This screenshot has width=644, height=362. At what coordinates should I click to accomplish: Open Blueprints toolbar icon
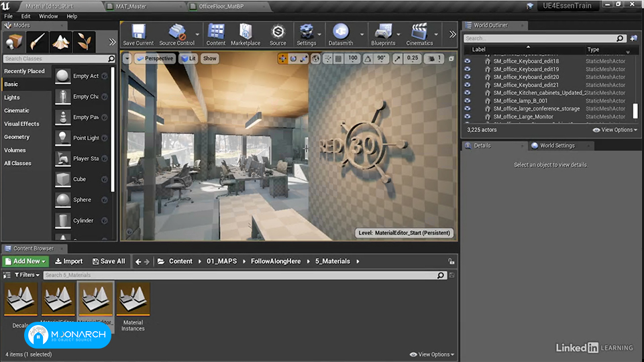(x=383, y=34)
